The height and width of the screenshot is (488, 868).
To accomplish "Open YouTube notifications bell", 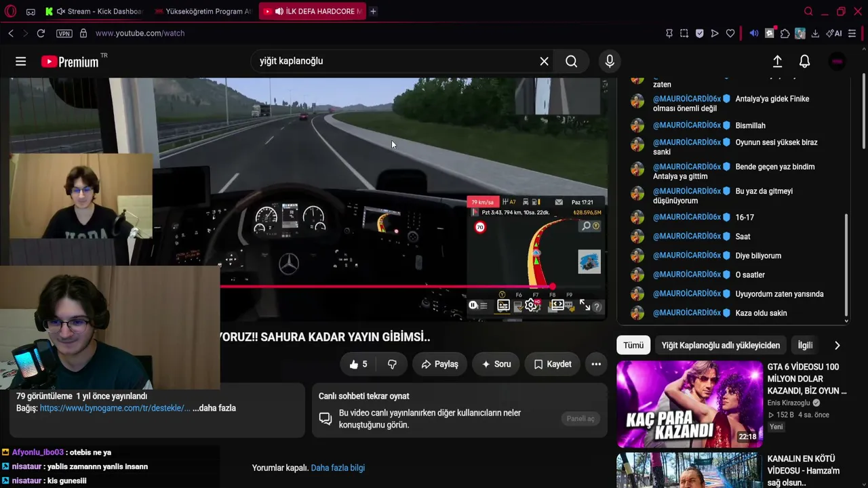I will tap(805, 62).
